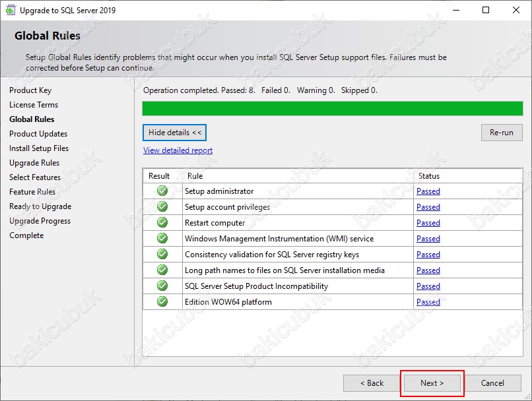
Task: Open the Passed link for Restart computer
Action: pos(428,223)
